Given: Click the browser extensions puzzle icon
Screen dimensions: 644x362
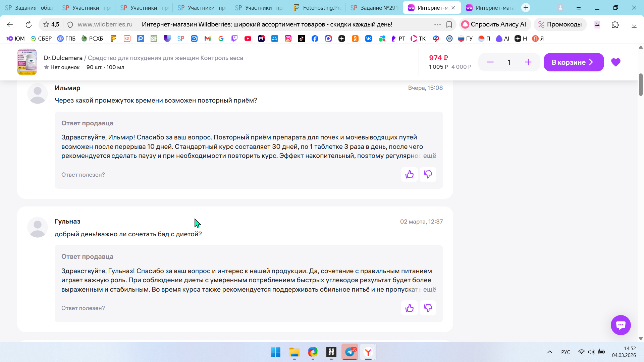Looking at the screenshot, I should [x=615, y=24].
